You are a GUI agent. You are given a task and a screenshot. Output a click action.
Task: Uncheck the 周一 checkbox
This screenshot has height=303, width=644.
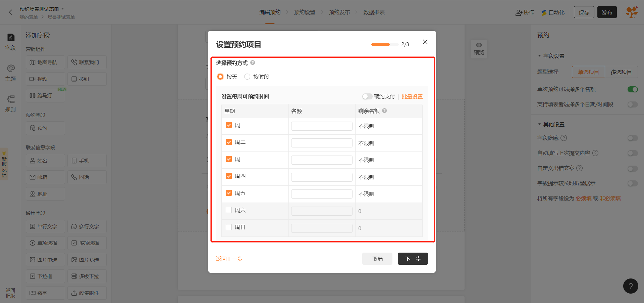[229, 125]
